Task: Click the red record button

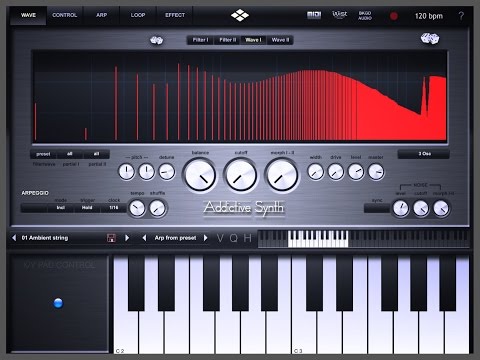Action: (394, 16)
